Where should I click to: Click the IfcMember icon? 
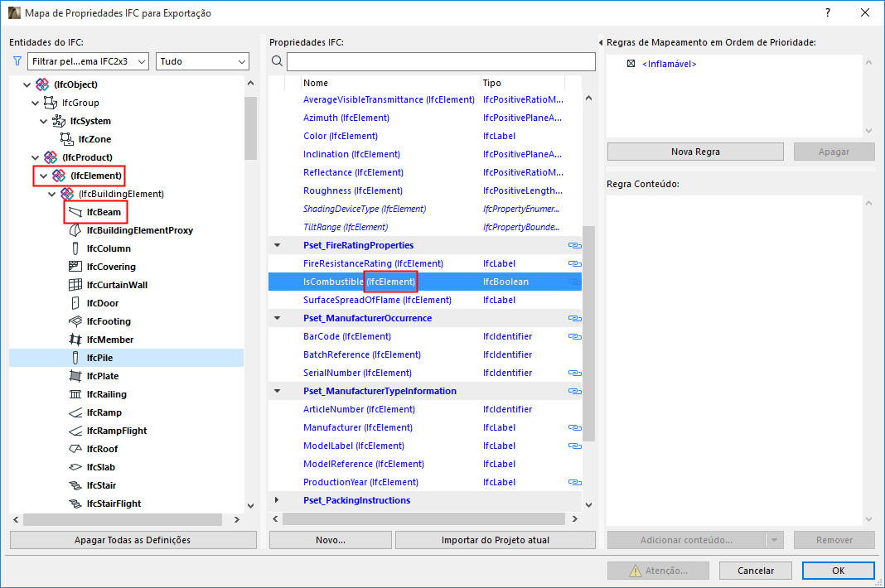75,340
